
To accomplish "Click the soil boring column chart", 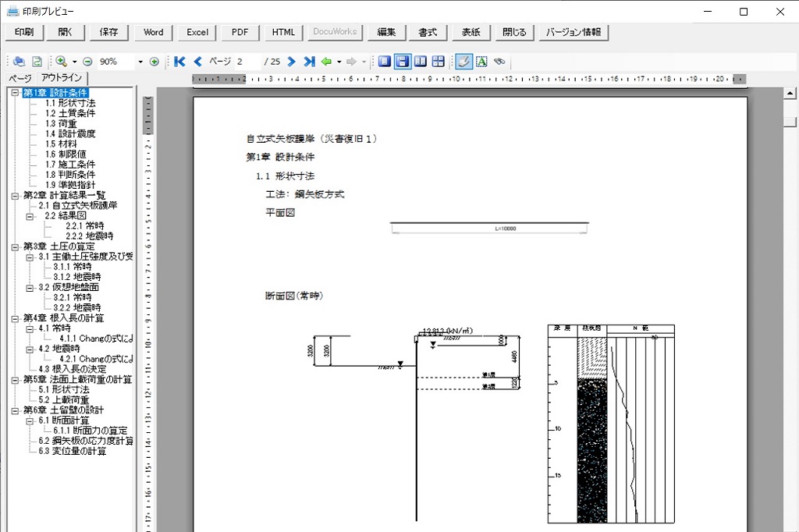I will (x=611, y=424).
